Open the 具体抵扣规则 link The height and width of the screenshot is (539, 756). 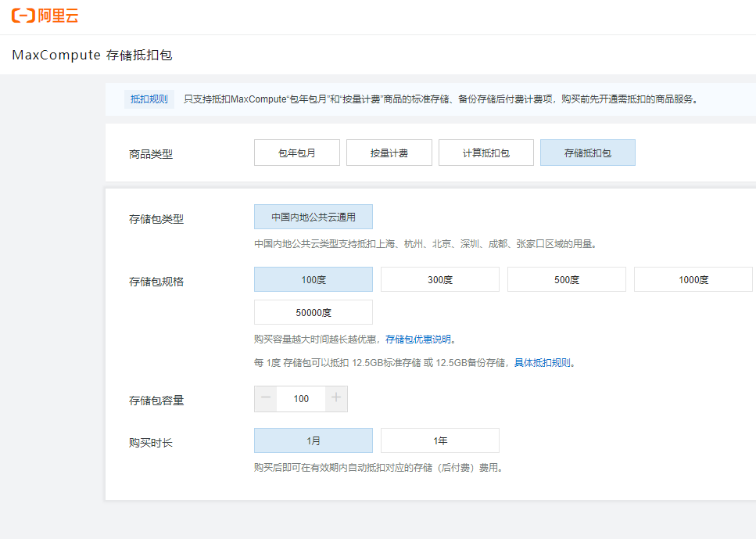point(543,362)
